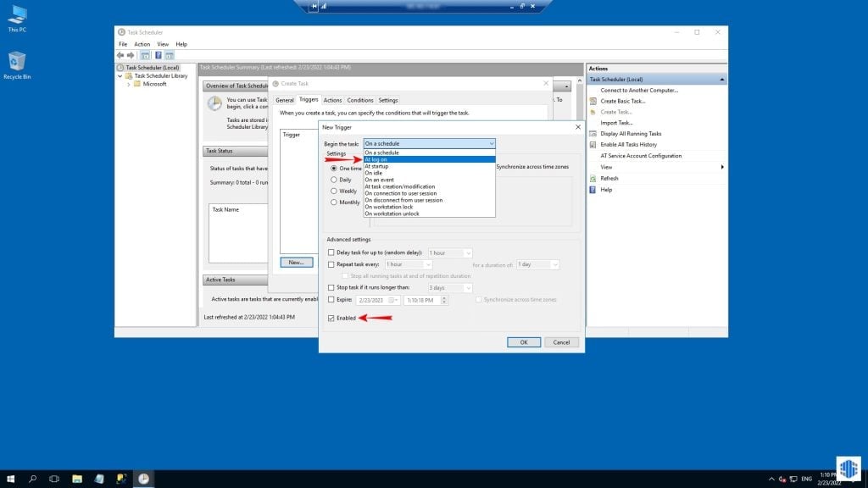
Task: Click the Expire date field showing 2/23/2023
Action: [x=372, y=298]
